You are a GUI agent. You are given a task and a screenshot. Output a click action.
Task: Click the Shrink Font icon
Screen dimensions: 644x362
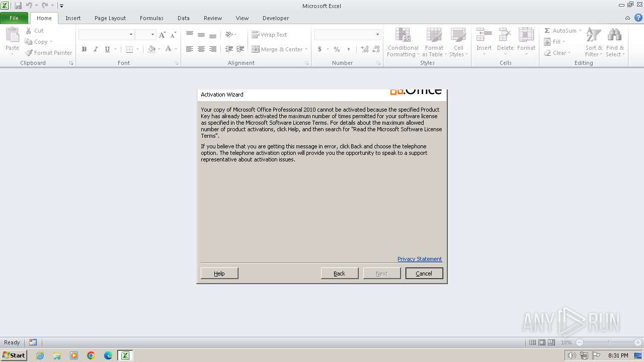173,35
